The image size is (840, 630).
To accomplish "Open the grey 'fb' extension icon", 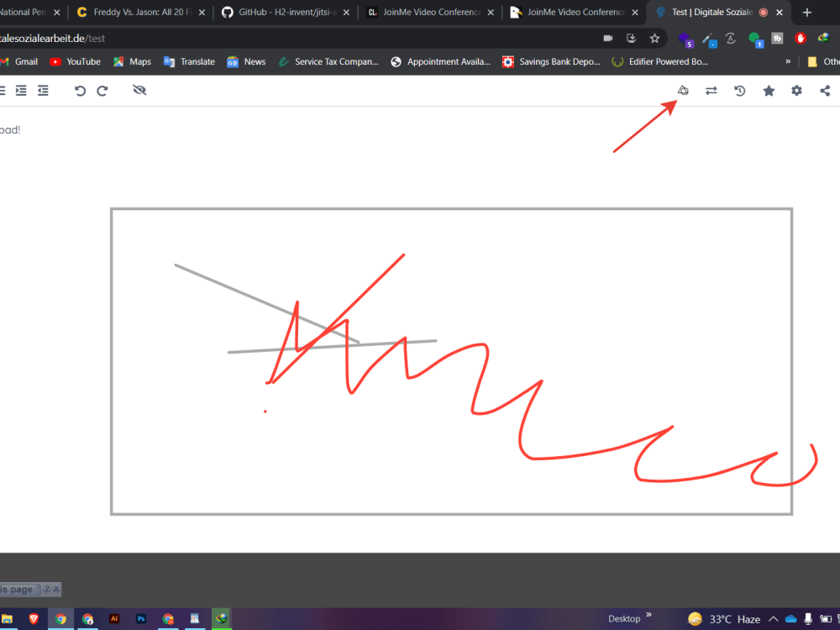I will pos(777,38).
